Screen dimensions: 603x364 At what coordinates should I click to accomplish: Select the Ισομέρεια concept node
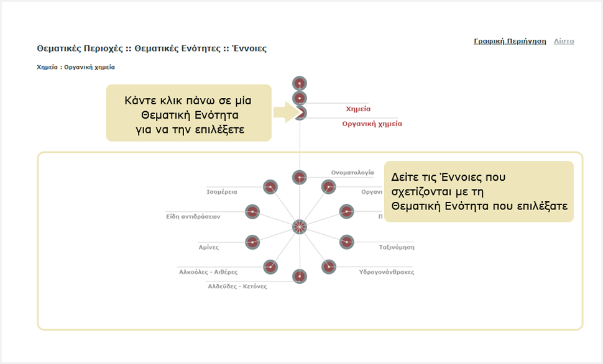click(x=270, y=186)
